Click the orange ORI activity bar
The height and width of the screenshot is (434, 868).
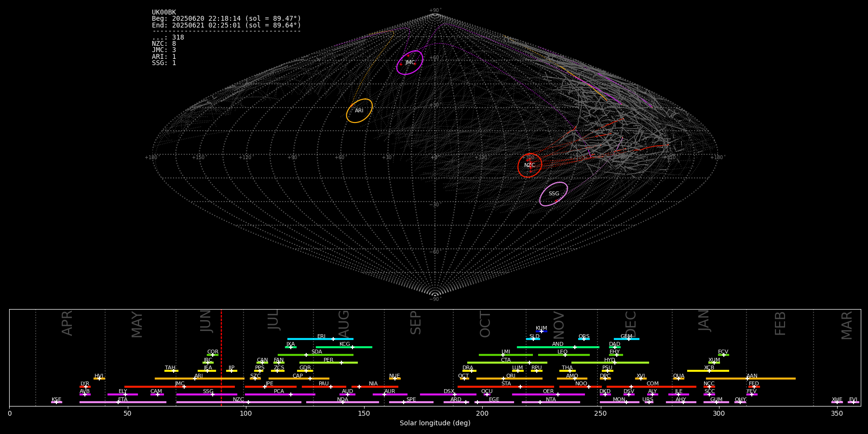point(509,379)
